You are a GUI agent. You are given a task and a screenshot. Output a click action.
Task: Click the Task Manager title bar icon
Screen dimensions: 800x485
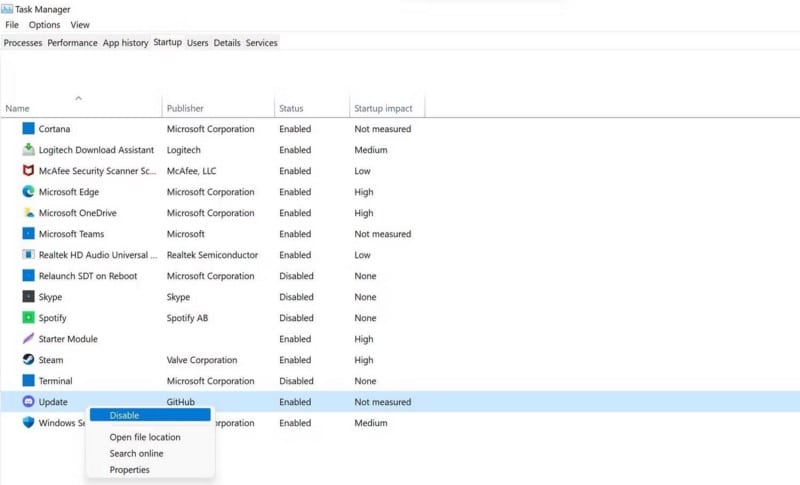click(7, 9)
